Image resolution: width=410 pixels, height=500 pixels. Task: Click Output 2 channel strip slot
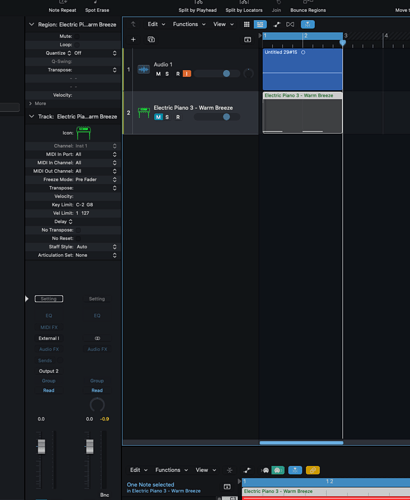[x=49, y=371]
